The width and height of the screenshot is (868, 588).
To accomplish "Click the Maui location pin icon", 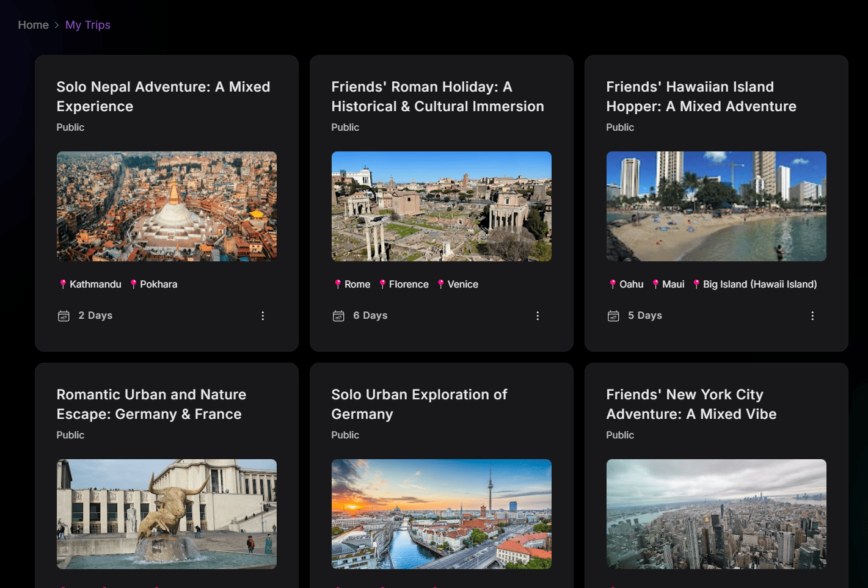I will pyautogui.click(x=655, y=284).
